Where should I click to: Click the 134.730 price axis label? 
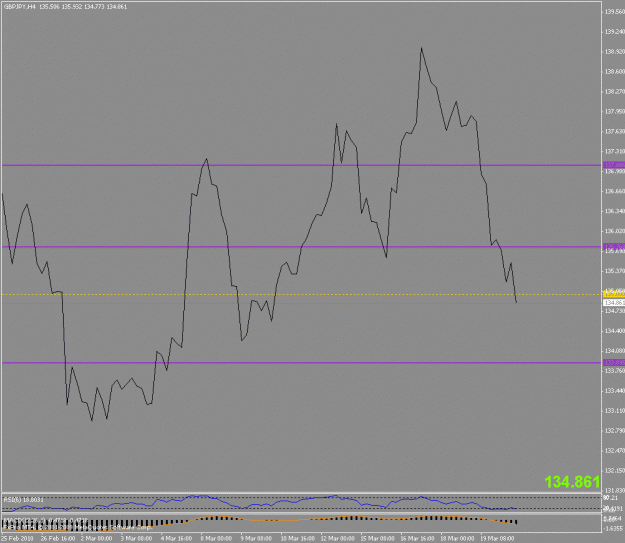(615, 311)
